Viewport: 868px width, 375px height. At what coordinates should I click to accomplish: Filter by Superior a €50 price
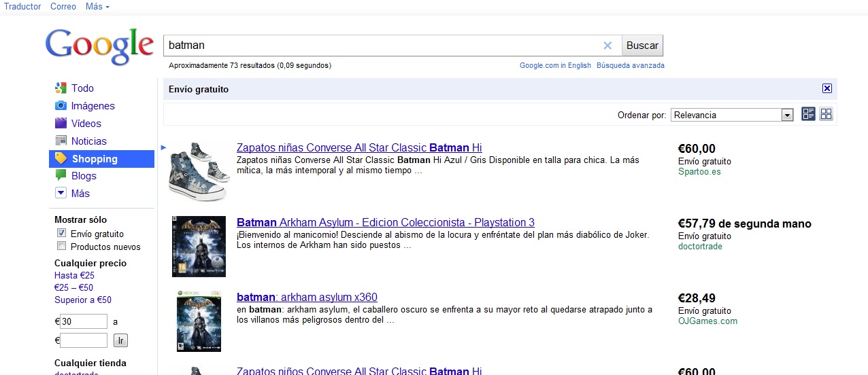coord(83,300)
